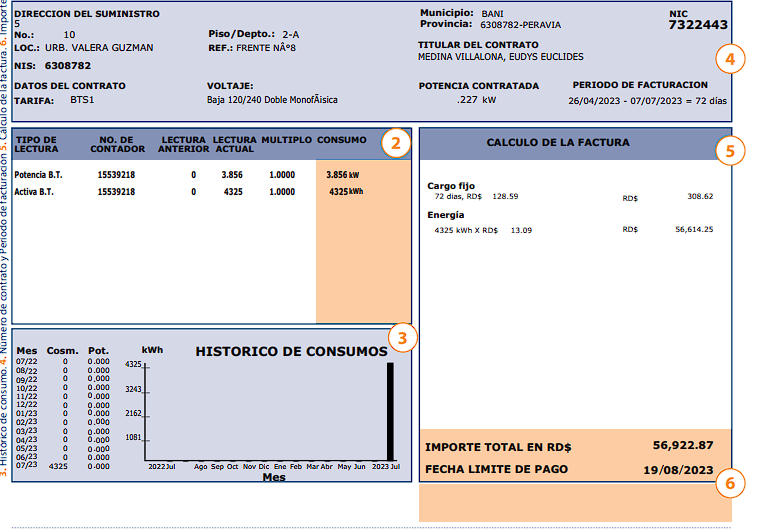This screenshot has width=758, height=532.
Task: Select the Dic x-axis label
Action: tap(264, 467)
